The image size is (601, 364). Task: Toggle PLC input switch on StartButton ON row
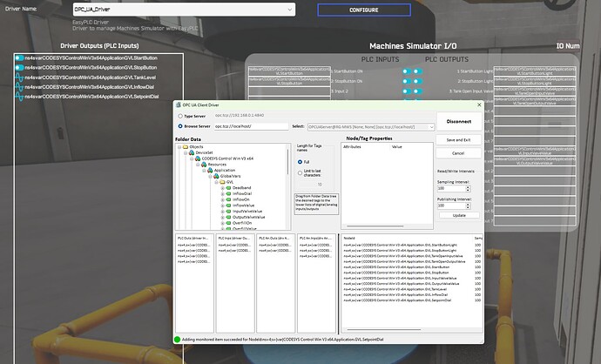pos(407,71)
